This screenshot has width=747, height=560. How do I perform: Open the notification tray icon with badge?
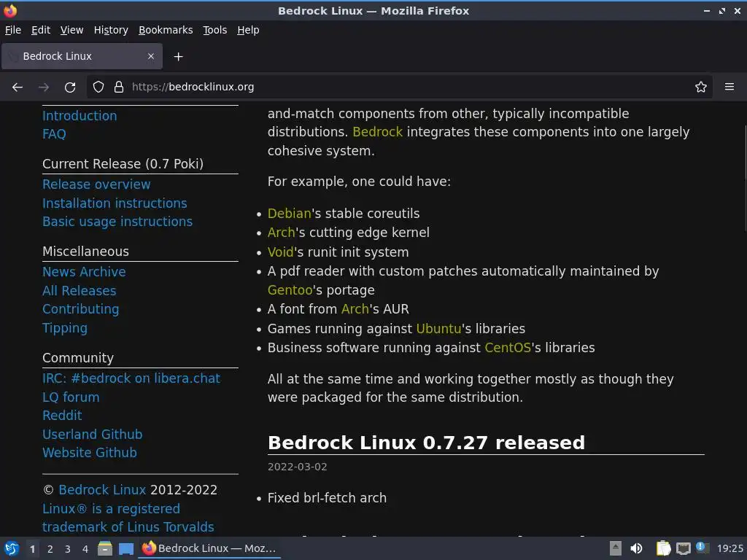click(x=702, y=548)
